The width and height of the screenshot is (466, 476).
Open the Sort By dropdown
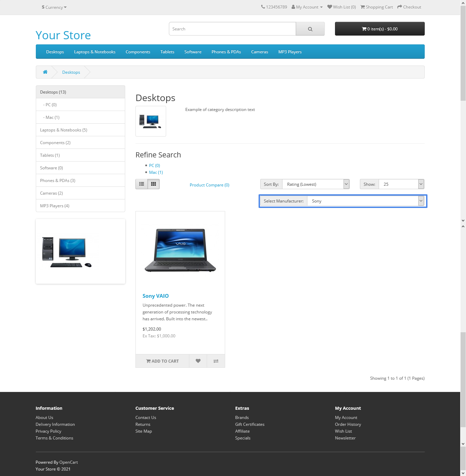click(316, 184)
